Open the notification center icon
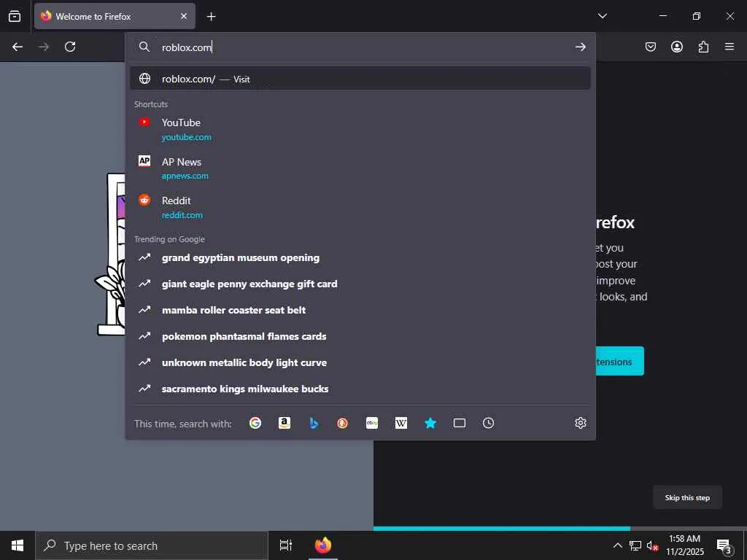Screen dimensions: 747x560 tap(724, 546)
